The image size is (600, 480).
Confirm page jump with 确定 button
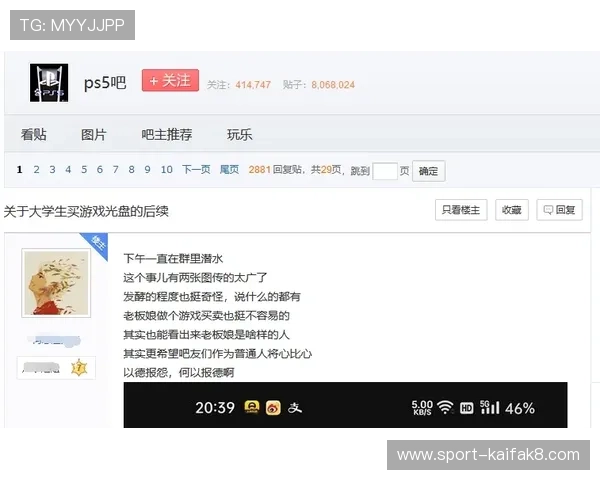coord(428,171)
